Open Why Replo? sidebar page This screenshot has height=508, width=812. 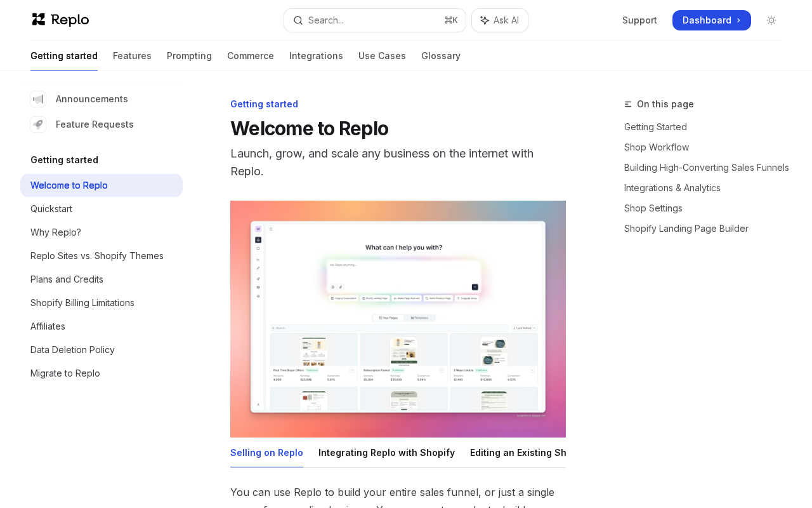(x=101, y=232)
